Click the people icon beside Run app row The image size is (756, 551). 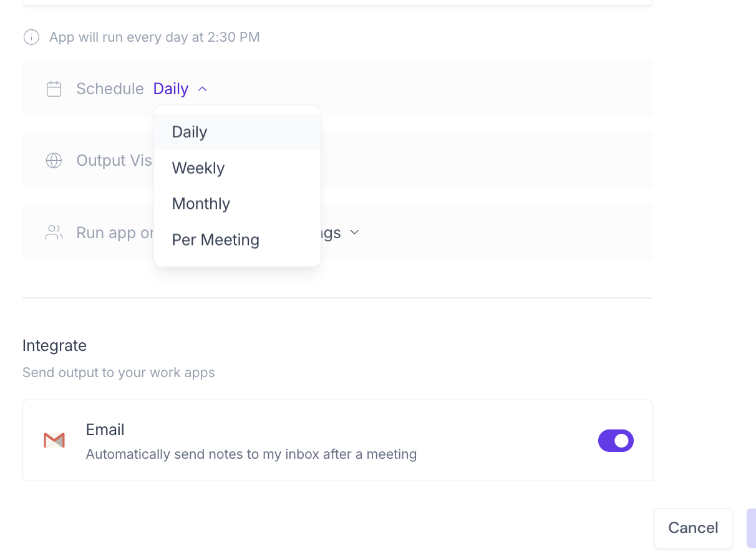(x=54, y=232)
